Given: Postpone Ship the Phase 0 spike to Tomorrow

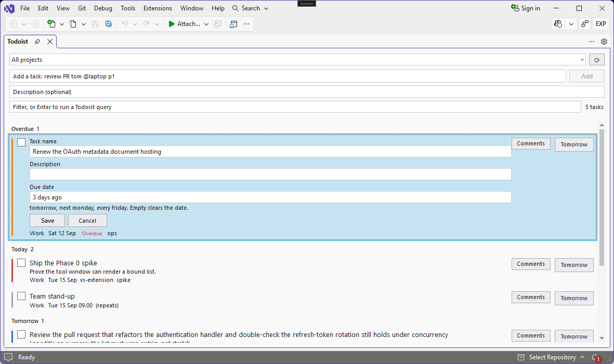Looking at the screenshot, I should 573,265.
